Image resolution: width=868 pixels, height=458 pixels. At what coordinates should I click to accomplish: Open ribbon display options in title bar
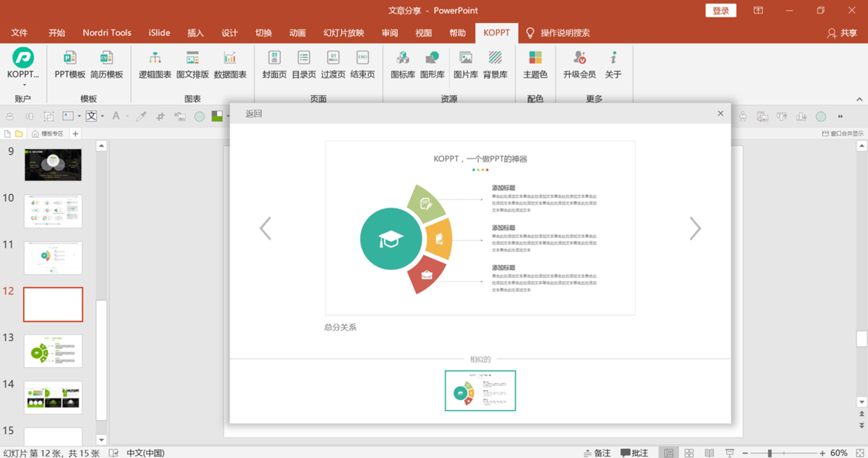758,10
